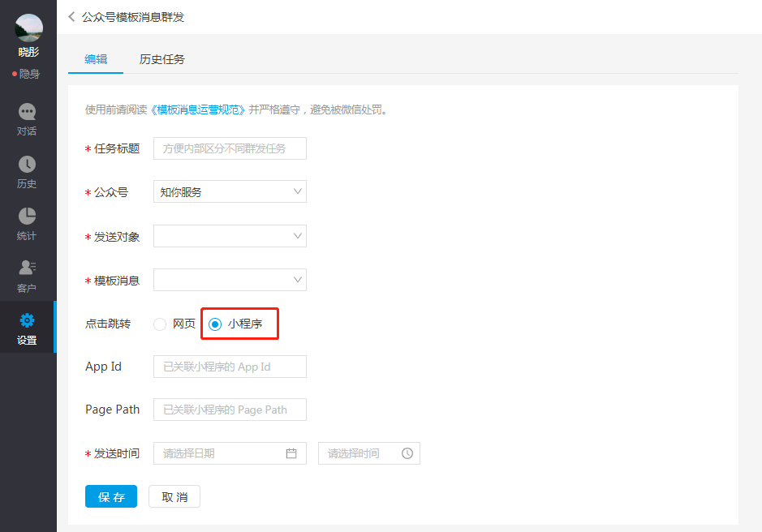Image resolution: width=762 pixels, height=532 pixels.
Task: Expand the 模板消息 dropdown
Action: [x=230, y=280]
